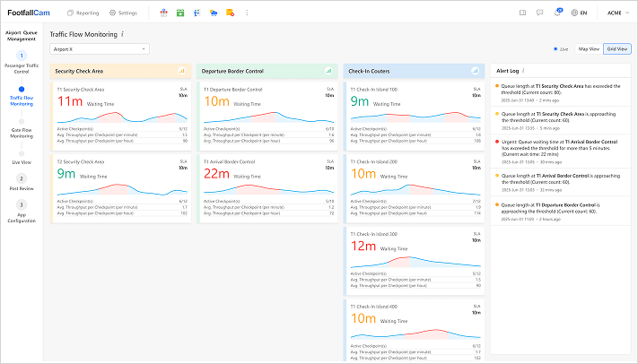Open the Settings menu
Screen dimensions: 638x364
(123, 13)
